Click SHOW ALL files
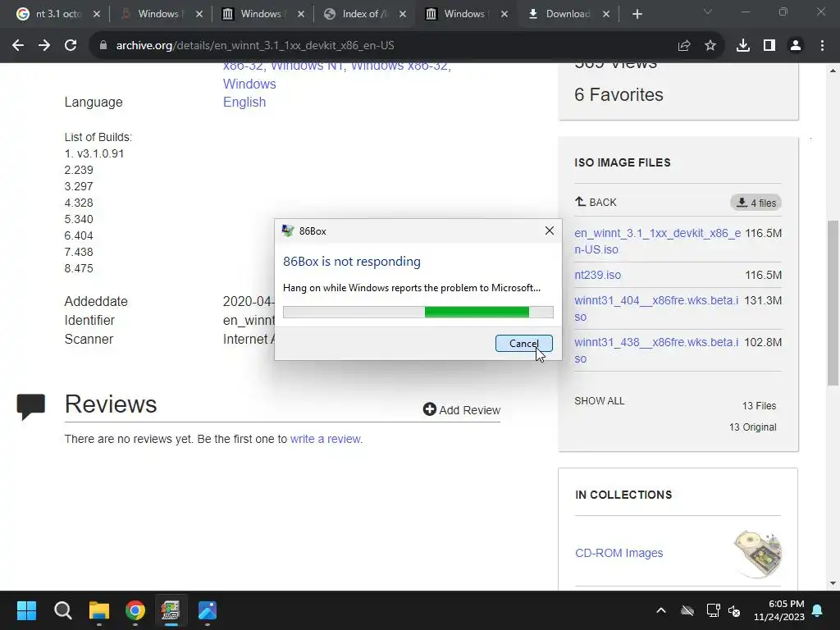 (599, 400)
